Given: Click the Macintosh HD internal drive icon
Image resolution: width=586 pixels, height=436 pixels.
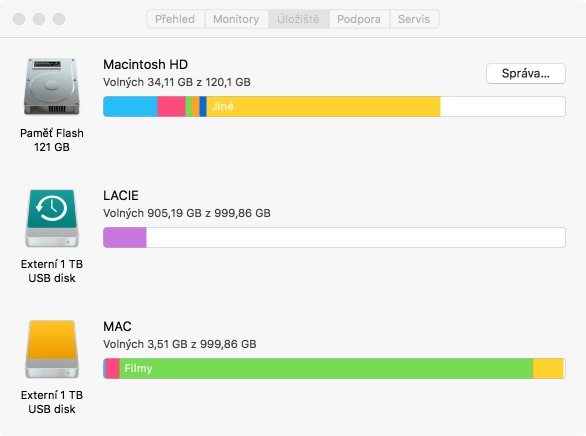Looking at the screenshot, I should (52, 86).
